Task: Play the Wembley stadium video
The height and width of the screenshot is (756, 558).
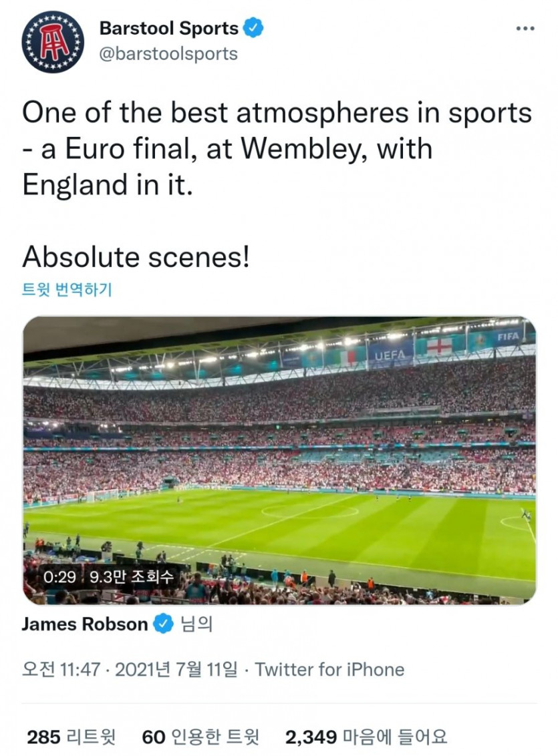Action: (x=279, y=460)
